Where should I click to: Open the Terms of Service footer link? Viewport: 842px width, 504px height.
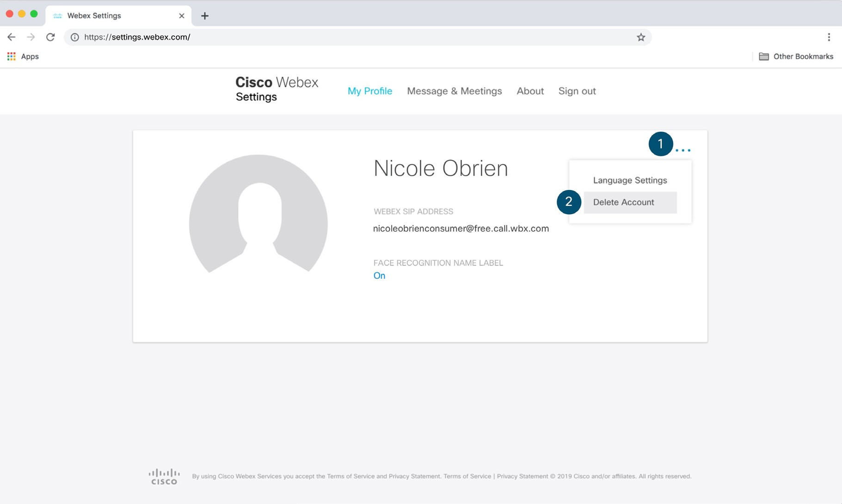tap(467, 476)
